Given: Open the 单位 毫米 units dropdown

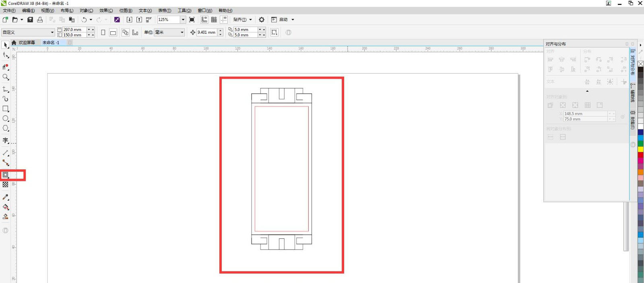Looking at the screenshot, I should click(182, 33).
